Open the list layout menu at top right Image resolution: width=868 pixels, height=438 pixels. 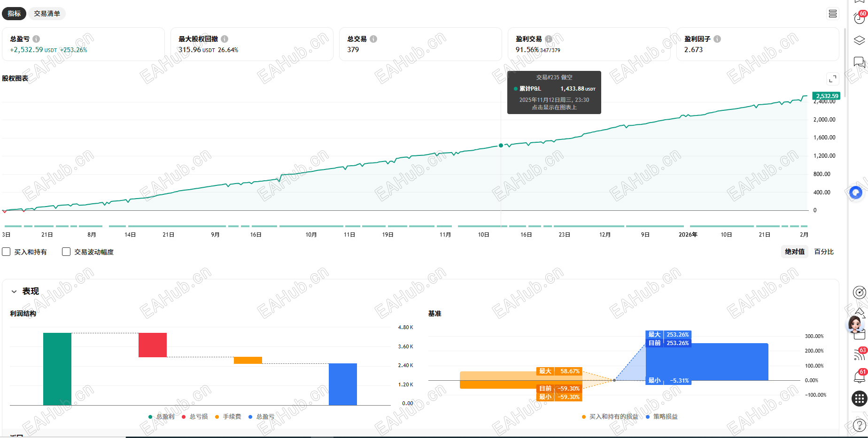coord(832,14)
